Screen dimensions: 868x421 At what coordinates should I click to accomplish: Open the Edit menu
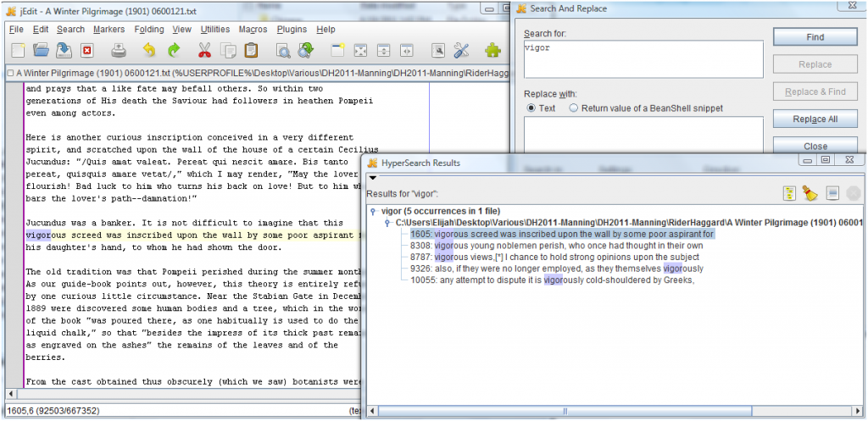click(41, 30)
